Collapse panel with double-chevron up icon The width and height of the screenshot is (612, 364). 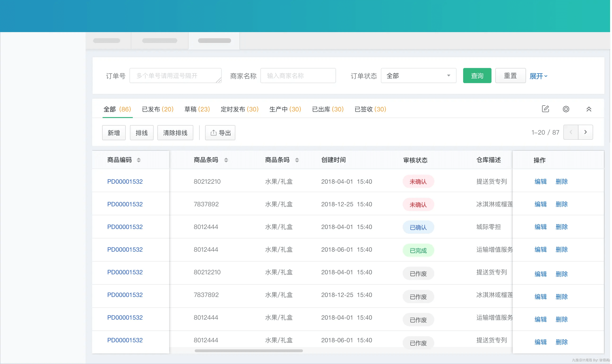pos(589,109)
